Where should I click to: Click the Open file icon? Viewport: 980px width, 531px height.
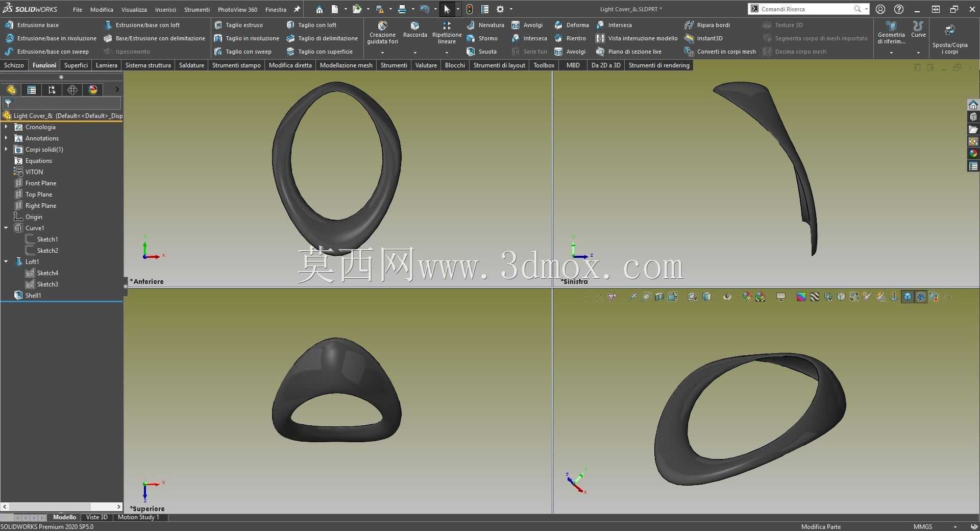pyautogui.click(x=357, y=9)
